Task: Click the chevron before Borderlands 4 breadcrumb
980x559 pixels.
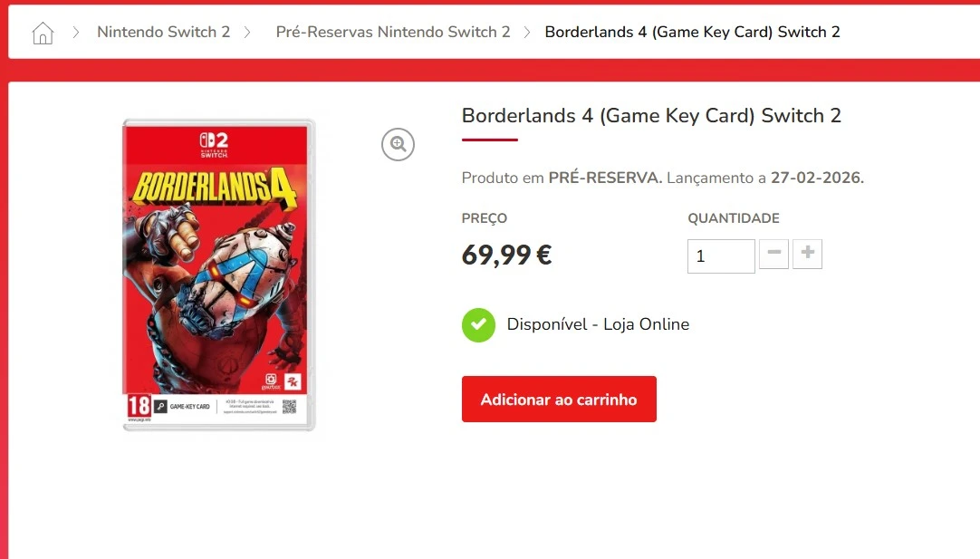Action: click(525, 32)
